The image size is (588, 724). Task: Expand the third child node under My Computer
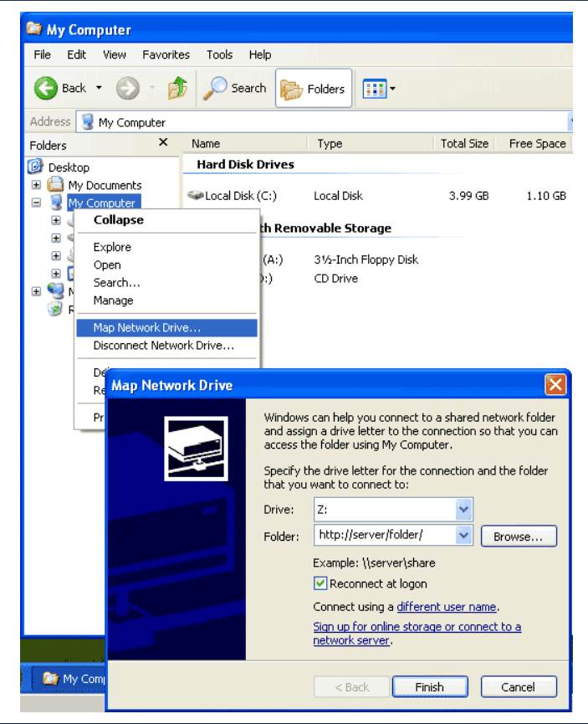pos(56,255)
